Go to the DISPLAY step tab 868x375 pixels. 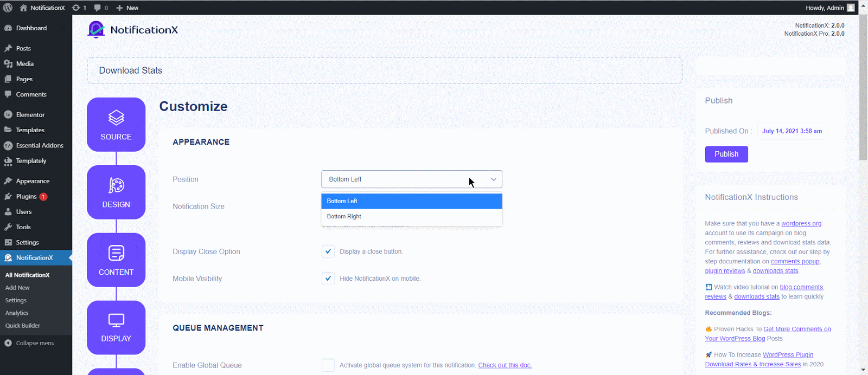tap(116, 328)
